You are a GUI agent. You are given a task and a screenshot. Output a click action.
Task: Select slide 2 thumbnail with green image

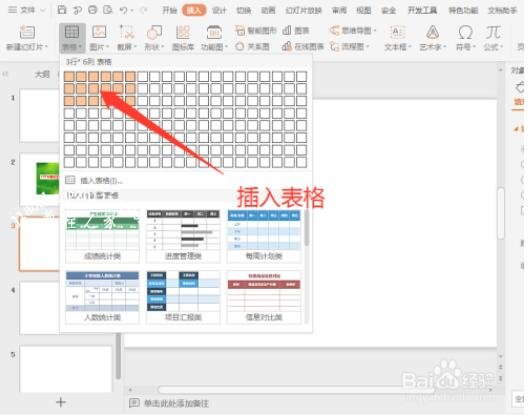tap(40, 179)
